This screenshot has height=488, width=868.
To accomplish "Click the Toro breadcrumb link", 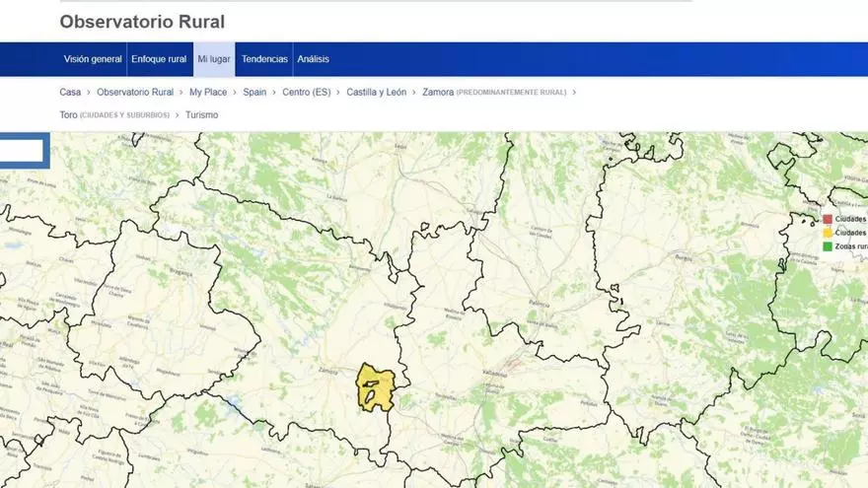I will 69,115.
